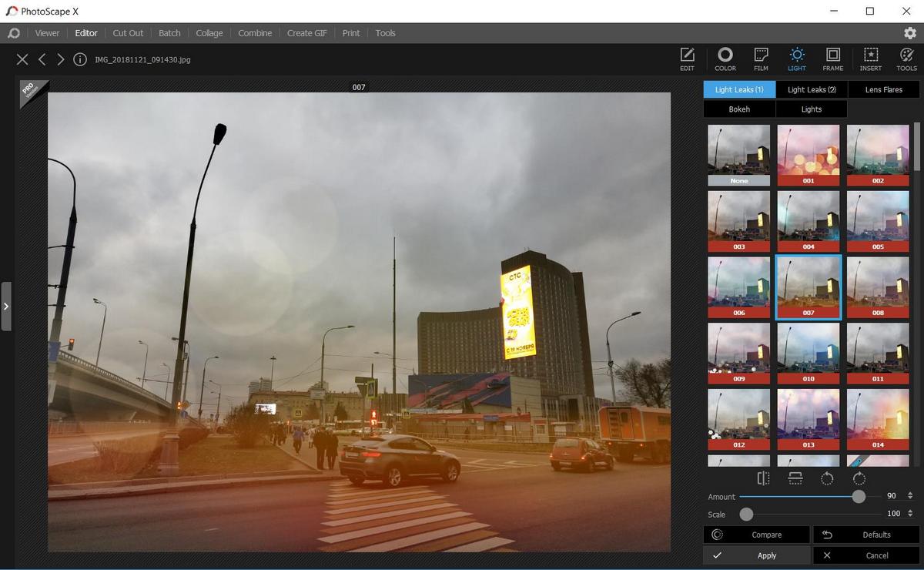Image resolution: width=924 pixels, height=570 pixels.
Task: Open the INSERT objects panel
Action: 871,59
